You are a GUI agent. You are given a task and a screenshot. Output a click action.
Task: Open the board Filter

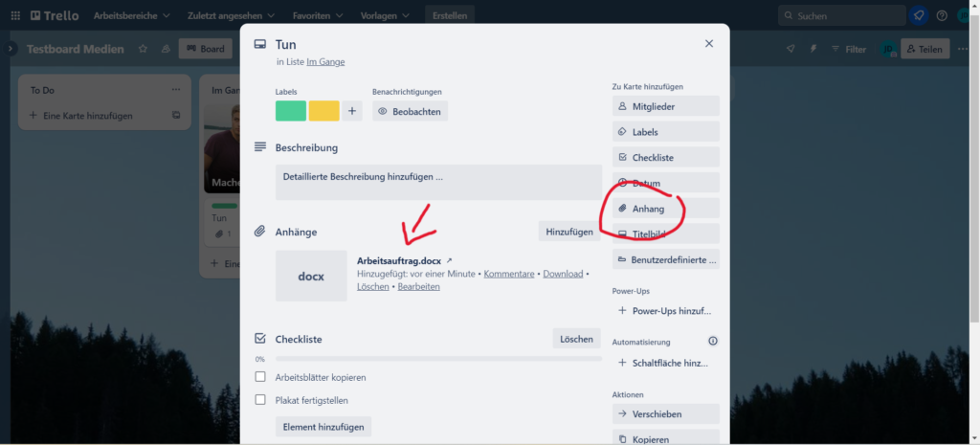pyautogui.click(x=849, y=49)
